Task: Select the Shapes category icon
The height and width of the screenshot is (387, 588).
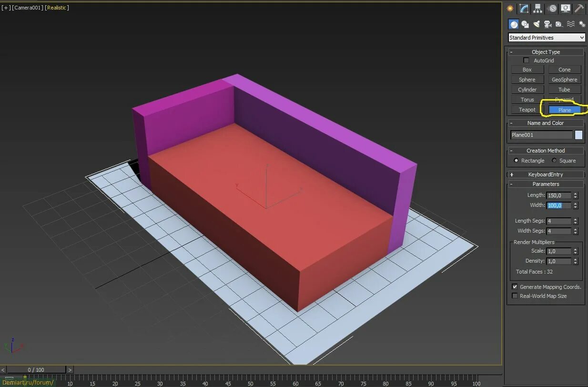Action: tap(525, 24)
